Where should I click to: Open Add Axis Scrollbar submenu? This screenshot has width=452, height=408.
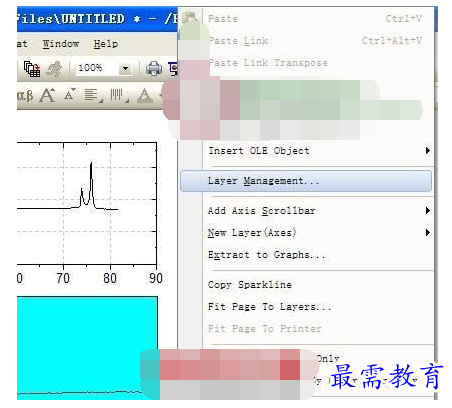click(x=306, y=211)
